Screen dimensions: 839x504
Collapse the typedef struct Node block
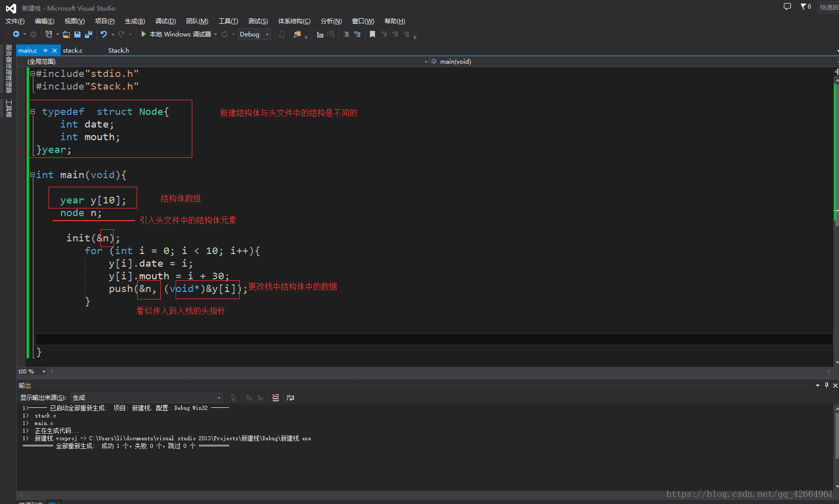(x=32, y=112)
